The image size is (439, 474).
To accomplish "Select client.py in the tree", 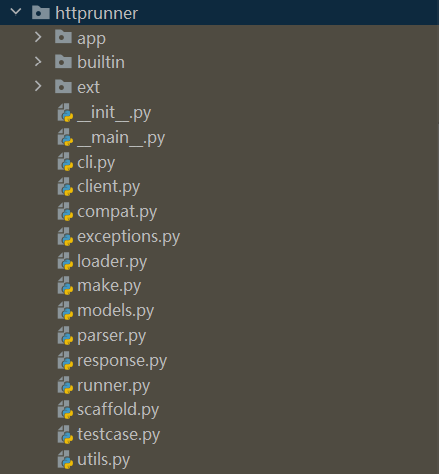I will tap(109, 187).
